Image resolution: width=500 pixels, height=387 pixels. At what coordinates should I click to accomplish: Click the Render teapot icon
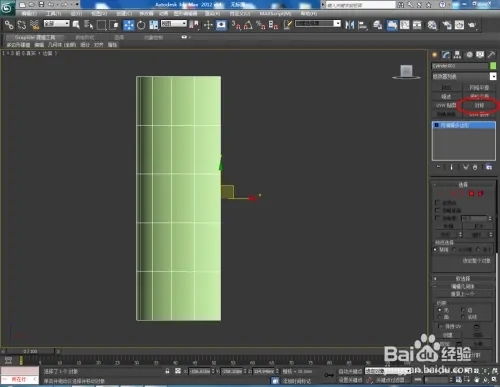[472, 25]
